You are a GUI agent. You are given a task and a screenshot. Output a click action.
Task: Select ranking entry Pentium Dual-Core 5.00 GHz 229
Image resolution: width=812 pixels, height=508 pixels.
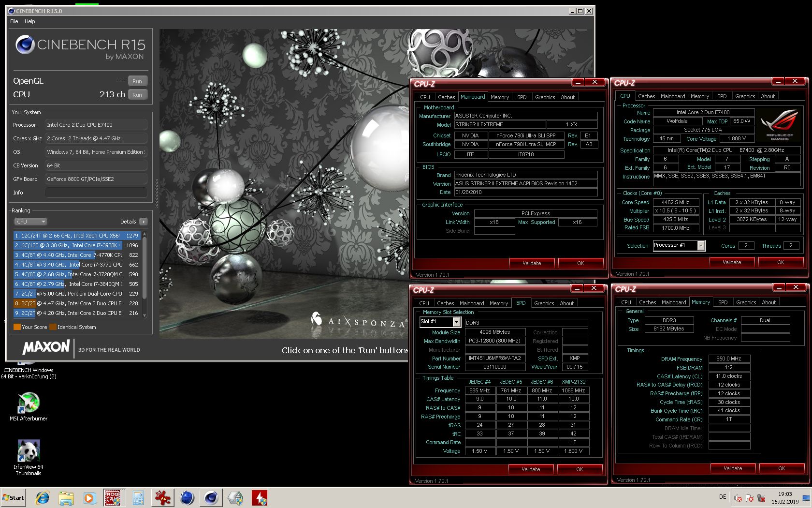coord(77,294)
